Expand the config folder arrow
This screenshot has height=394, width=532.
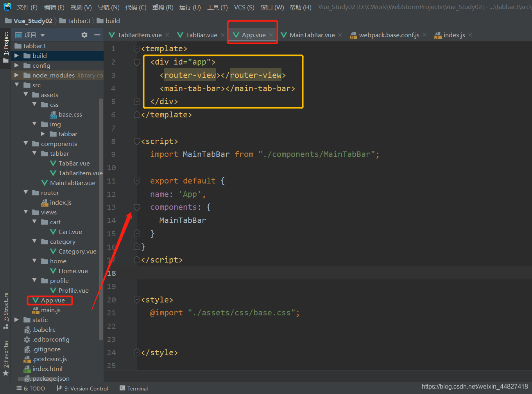[16, 65]
